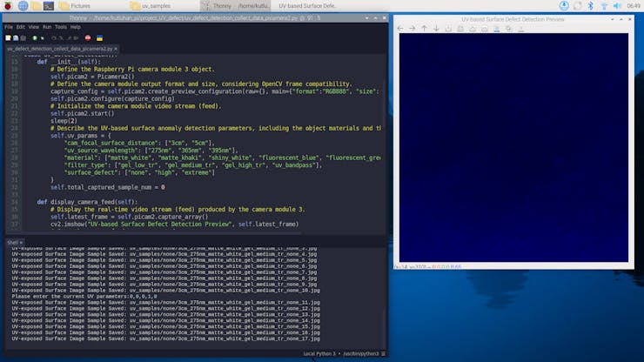Launch the terminal from the taskbar
Viewport: 644px width, 362px height.
click(49, 6)
